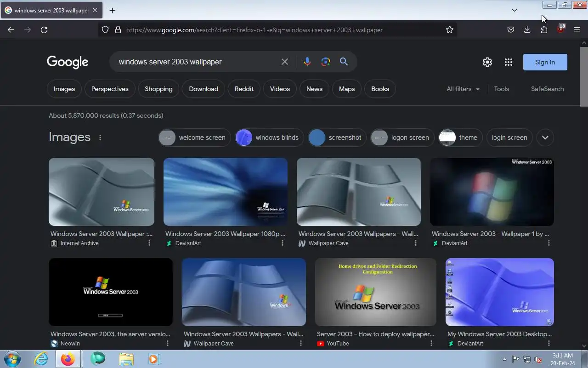Open the more options for the Neowin result
The image size is (588, 368).
click(x=168, y=343)
